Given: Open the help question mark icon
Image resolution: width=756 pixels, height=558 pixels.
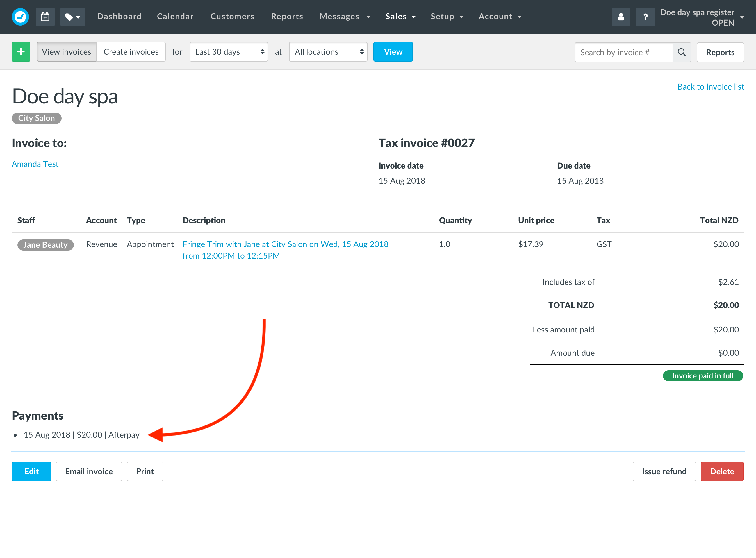Looking at the screenshot, I should point(645,17).
